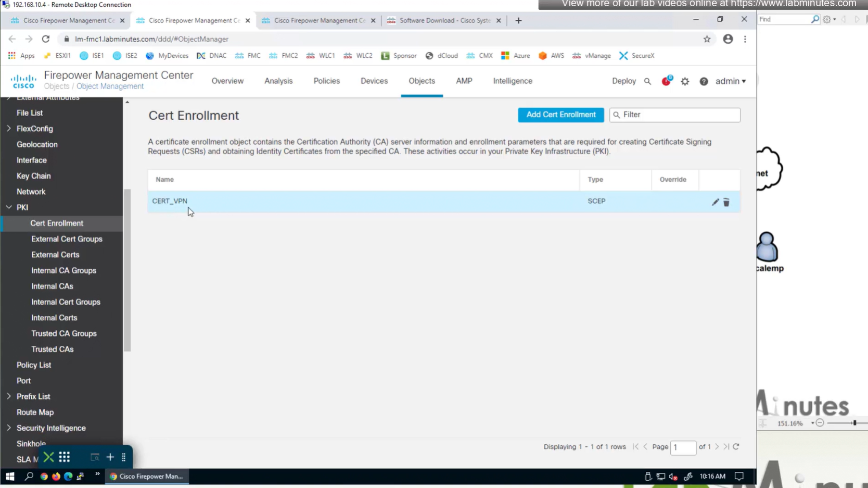Click the Windows Start button
868x488 pixels.
(x=10, y=476)
